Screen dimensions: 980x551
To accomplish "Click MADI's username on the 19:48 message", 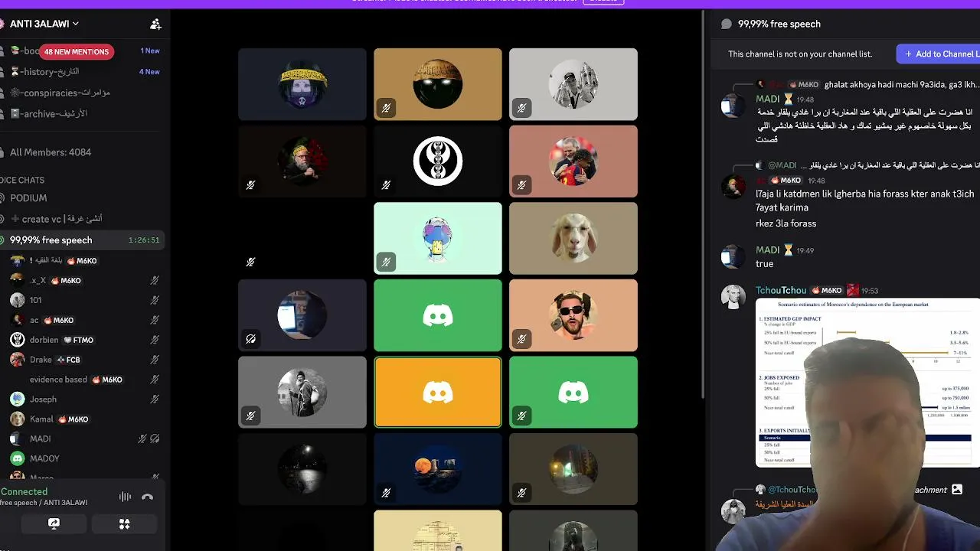I will (768, 99).
